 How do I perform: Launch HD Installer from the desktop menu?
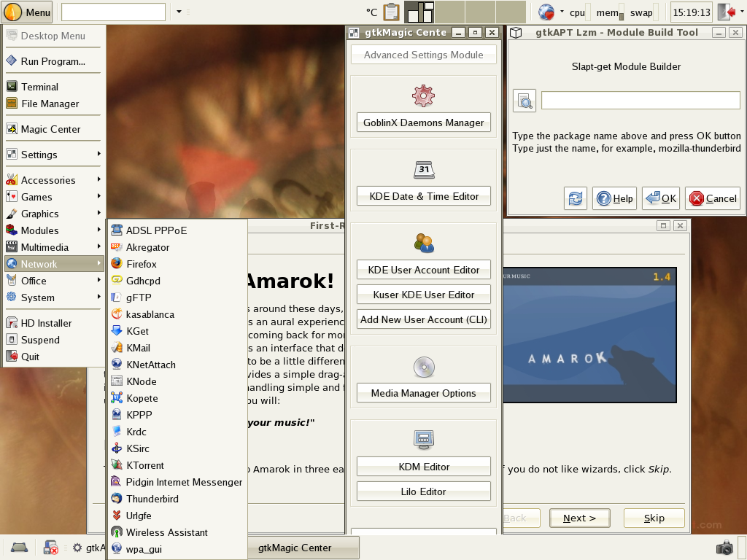(x=53, y=323)
